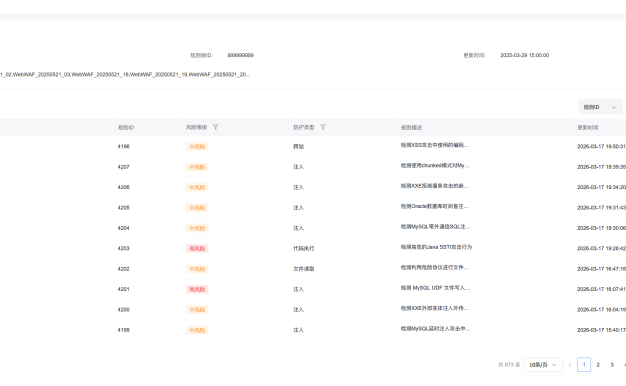
Task: Click the 注入 cell in row 4207
Action: pyautogui.click(x=298, y=167)
